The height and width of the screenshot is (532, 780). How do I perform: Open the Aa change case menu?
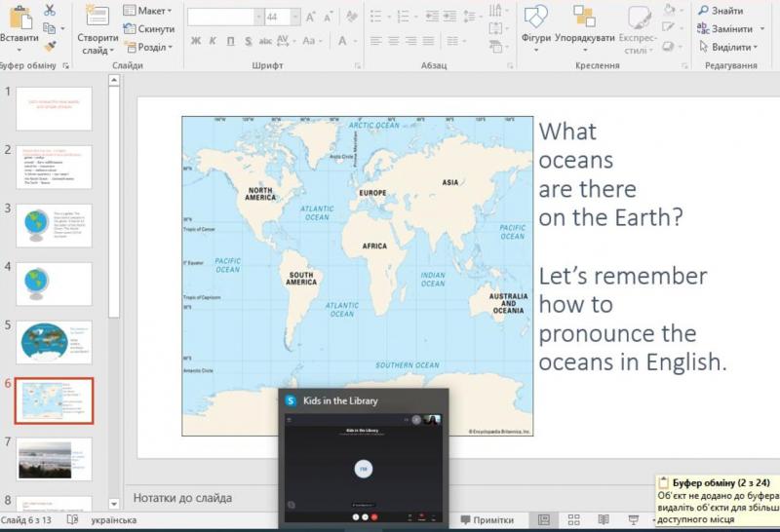point(312,41)
